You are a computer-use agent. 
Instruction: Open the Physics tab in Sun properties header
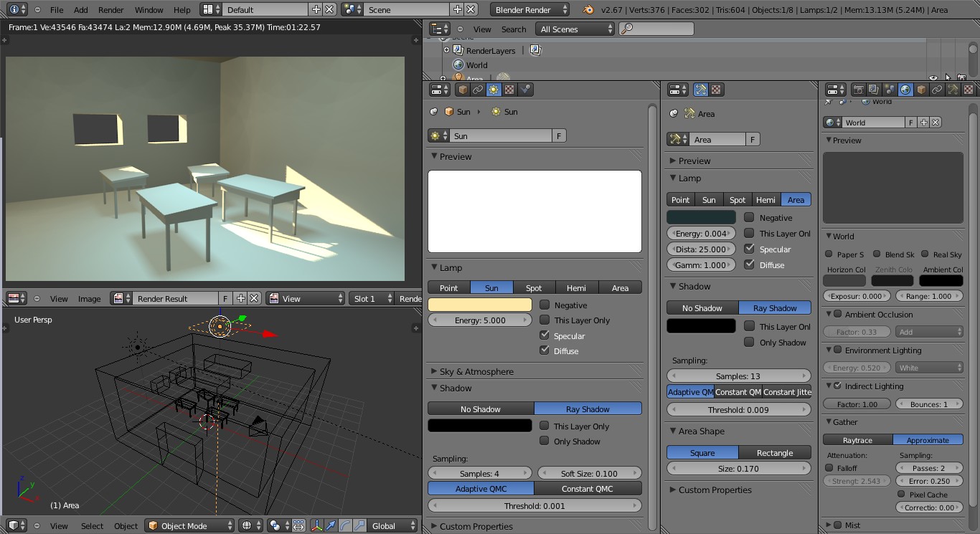(525, 90)
